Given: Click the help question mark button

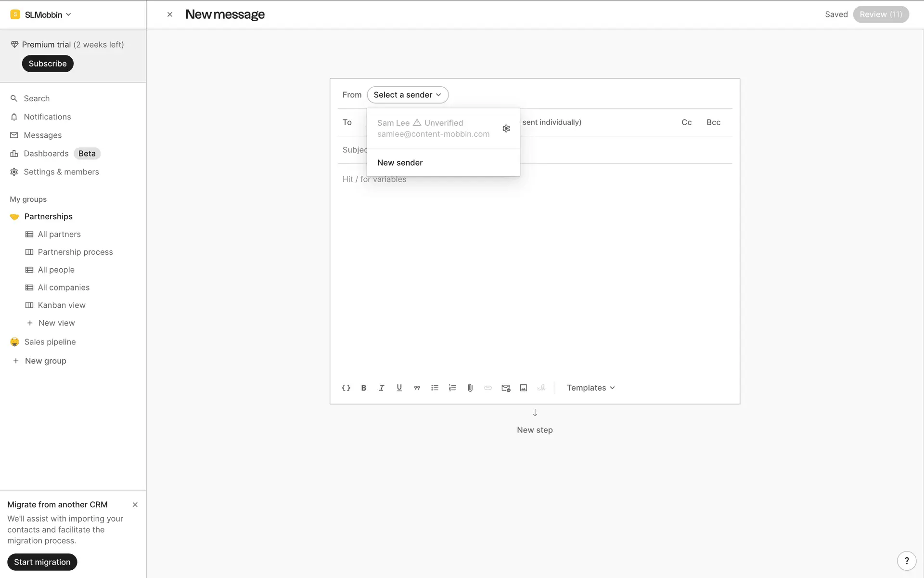Looking at the screenshot, I should [x=907, y=561].
